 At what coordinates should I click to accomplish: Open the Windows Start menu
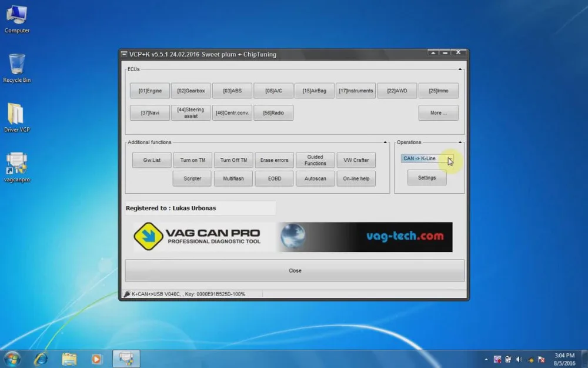tap(12, 359)
